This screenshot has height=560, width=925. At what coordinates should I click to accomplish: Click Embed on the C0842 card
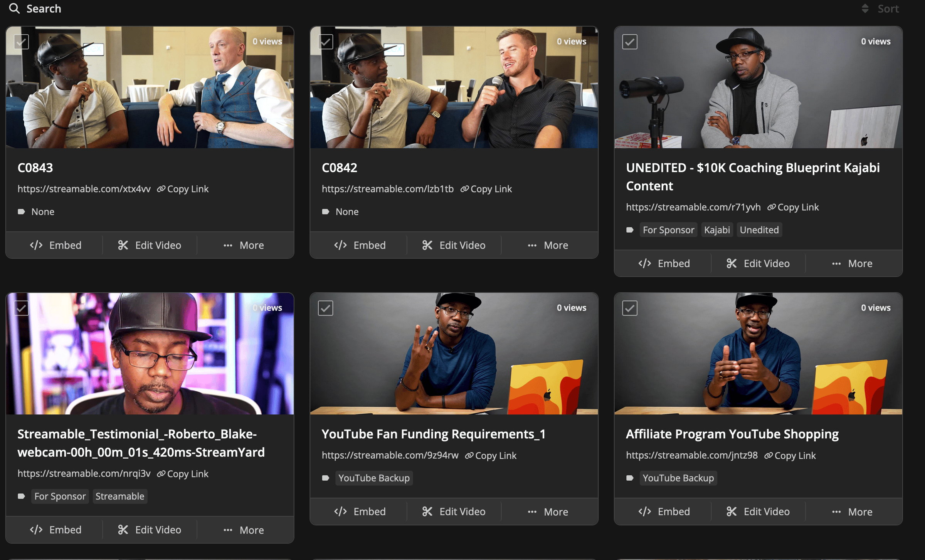coord(360,245)
